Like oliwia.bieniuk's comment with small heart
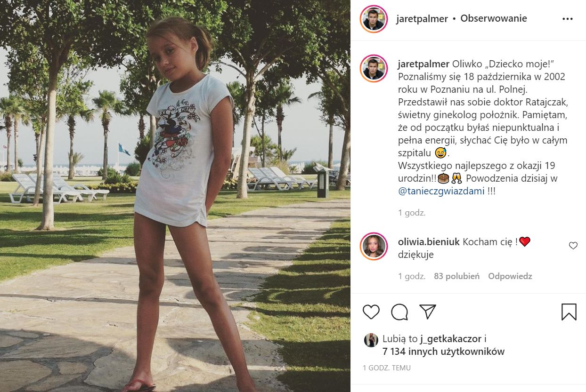Image resolution: width=586 pixels, height=392 pixels. [x=573, y=246]
